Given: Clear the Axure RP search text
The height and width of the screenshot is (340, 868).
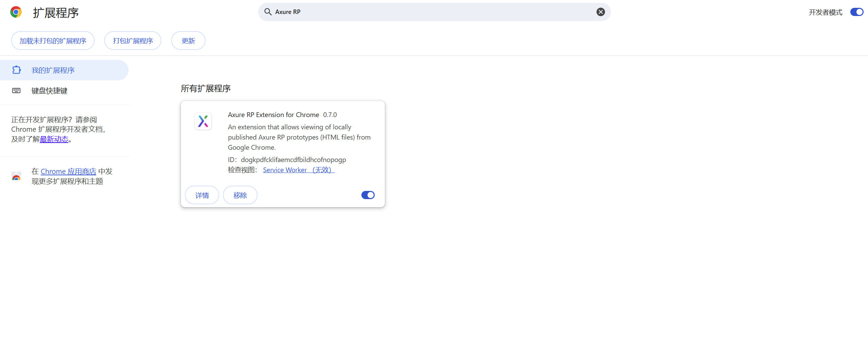Looking at the screenshot, I should [601, 12].
